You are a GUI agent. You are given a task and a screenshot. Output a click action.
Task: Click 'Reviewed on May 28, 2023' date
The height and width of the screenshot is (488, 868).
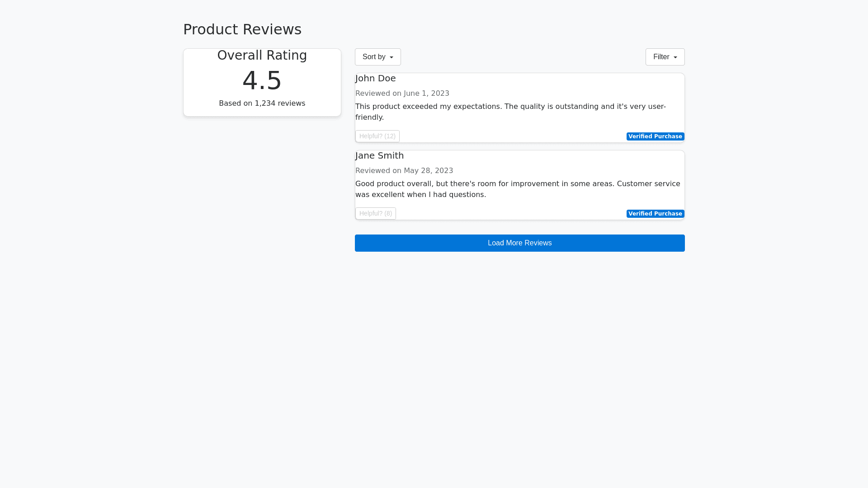(404, 171)
